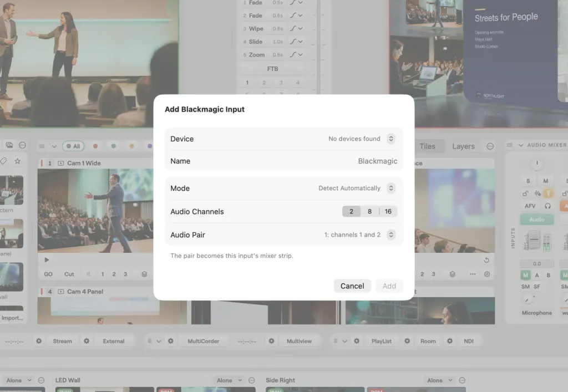Image resolution: width=568 pixels, height=392 pixels.
Task: Click the more options icon beside the Layers tab
Action: point(490,146)
